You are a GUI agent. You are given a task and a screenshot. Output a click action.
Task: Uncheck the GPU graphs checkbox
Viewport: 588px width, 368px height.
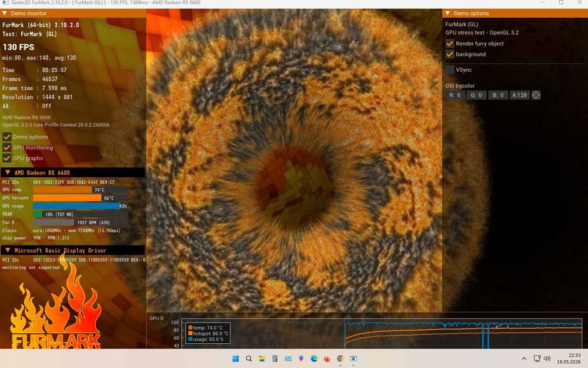point(6,158)
